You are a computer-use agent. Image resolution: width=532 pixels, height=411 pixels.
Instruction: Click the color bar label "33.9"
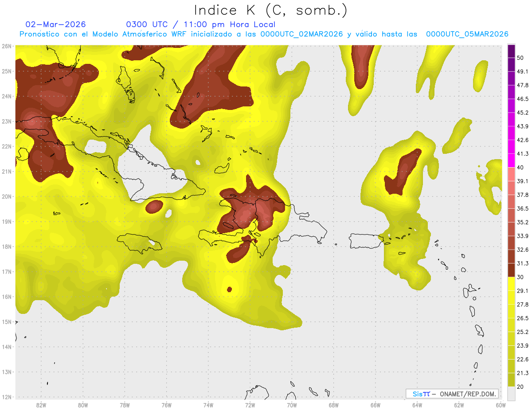point(523,236)
